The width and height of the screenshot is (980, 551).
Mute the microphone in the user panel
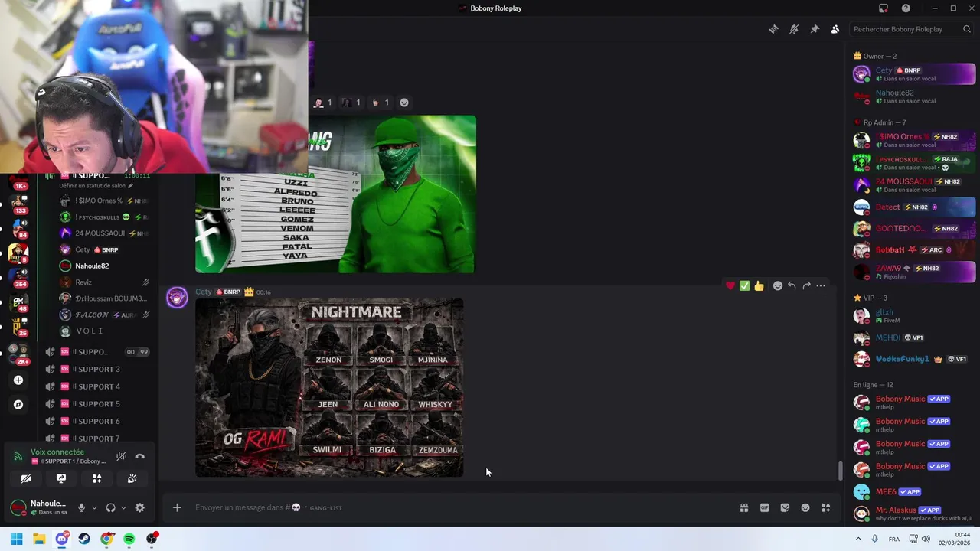(81, 507)
